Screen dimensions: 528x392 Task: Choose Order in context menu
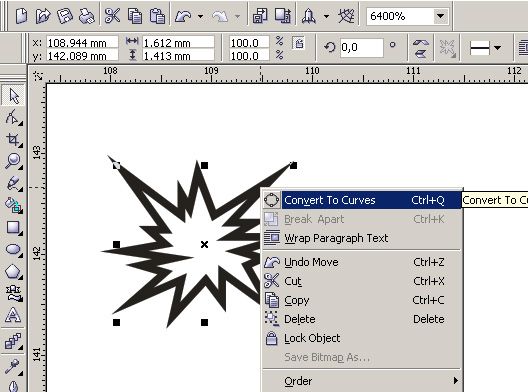362,381
